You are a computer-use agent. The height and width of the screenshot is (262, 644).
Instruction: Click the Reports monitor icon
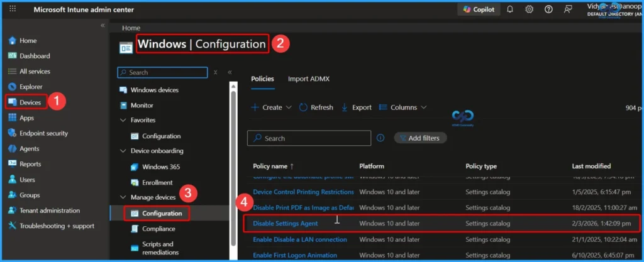[x=13, y=164]
